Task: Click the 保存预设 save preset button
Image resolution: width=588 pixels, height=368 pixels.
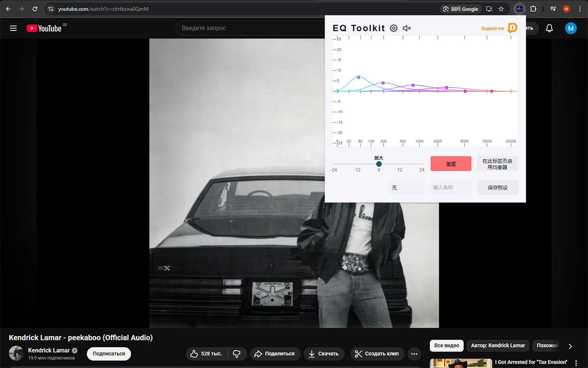Action: coord(498,188)
